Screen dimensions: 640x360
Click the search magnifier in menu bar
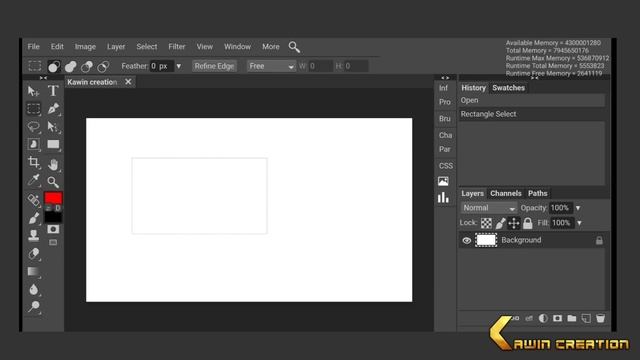click(294, 47)
